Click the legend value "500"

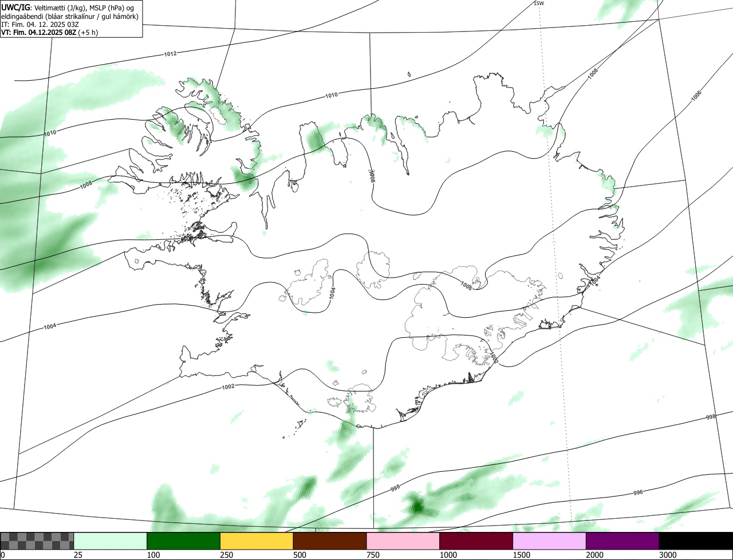click(x=300, y=555)
